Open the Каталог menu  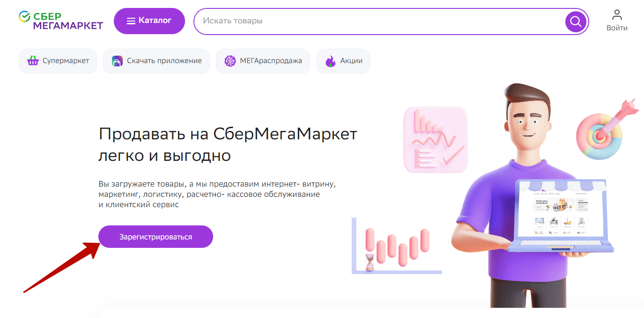point(149,21)
